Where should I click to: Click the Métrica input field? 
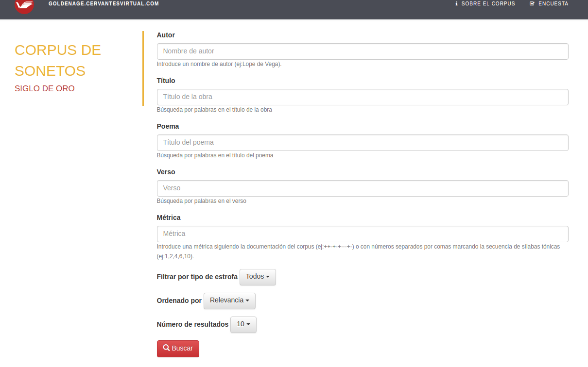[x=363, y=234]
